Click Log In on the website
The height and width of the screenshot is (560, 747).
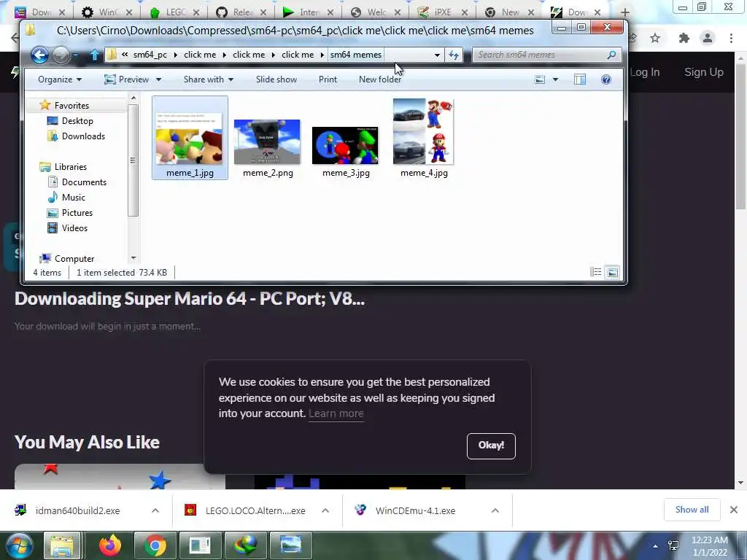click(x=645, y=72)
